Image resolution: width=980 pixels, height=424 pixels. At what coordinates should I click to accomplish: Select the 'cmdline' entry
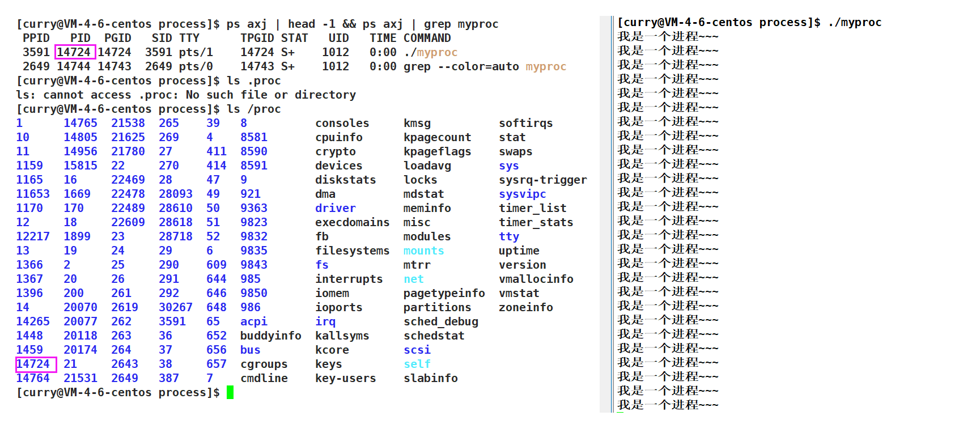[264, 379]
